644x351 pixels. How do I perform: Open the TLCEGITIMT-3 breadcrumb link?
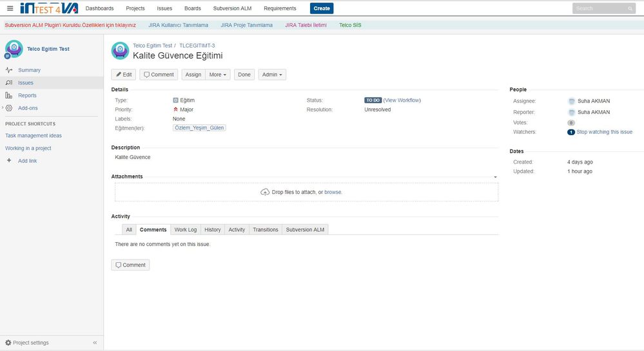[x=197, y=46]
